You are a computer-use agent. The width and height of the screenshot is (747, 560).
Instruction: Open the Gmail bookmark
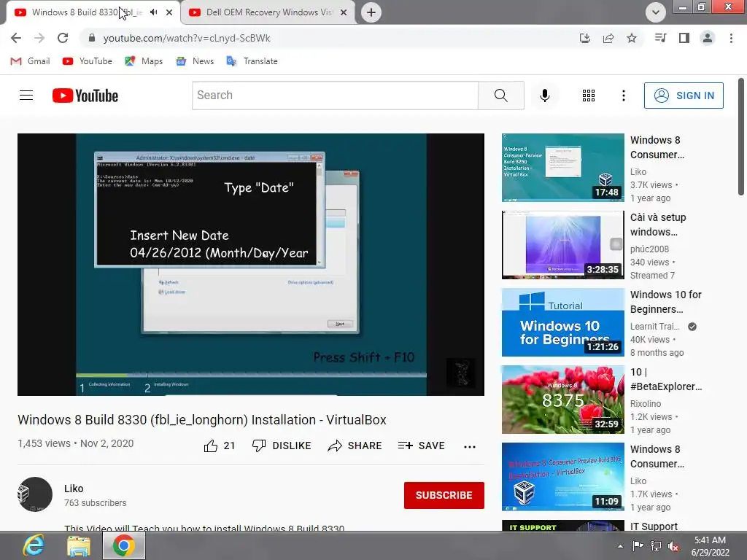coord(31,61)
